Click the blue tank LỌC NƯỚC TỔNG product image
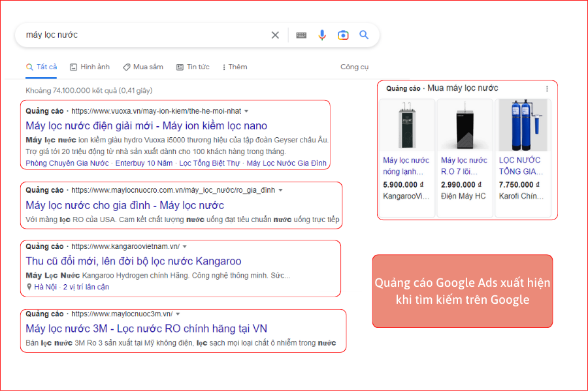The height and width of the screenshot is (392, 588). pos(523,125)
